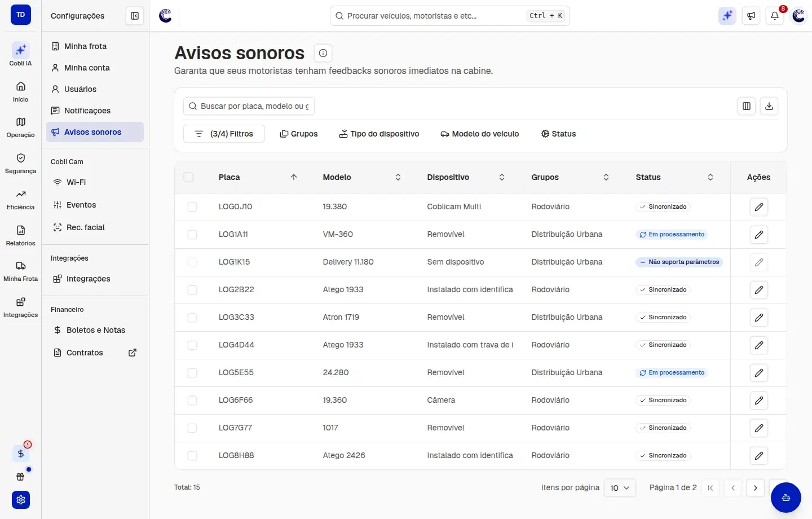Open Notificações settings menu item
812x519 pixels.
[x=95, y=111]
